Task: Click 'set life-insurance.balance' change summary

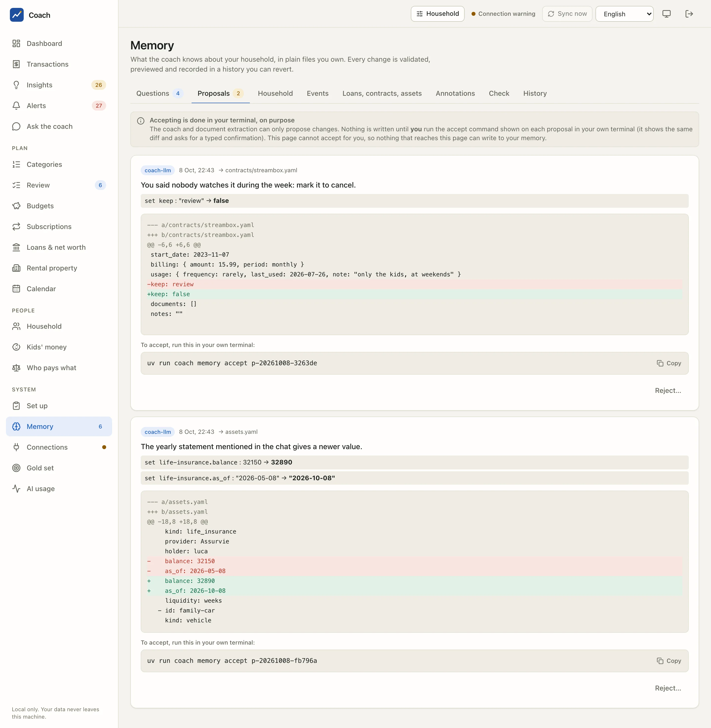Action: tap(415, 462)
